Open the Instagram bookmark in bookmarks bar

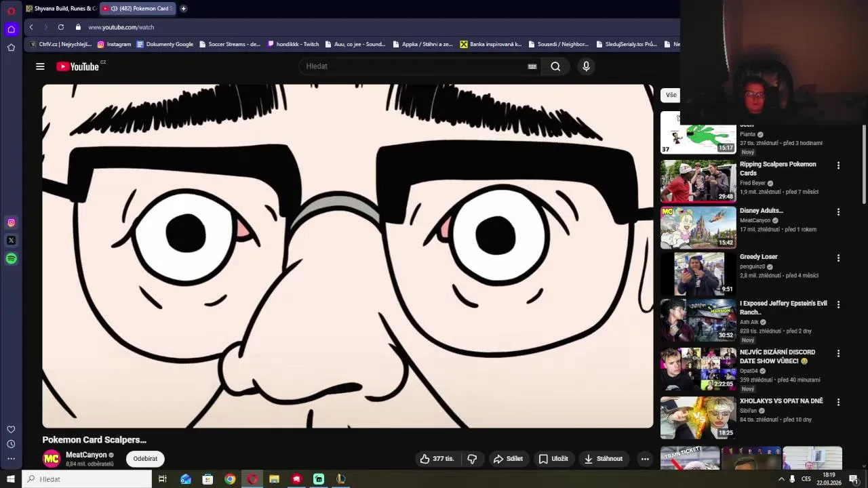point(114,44)
